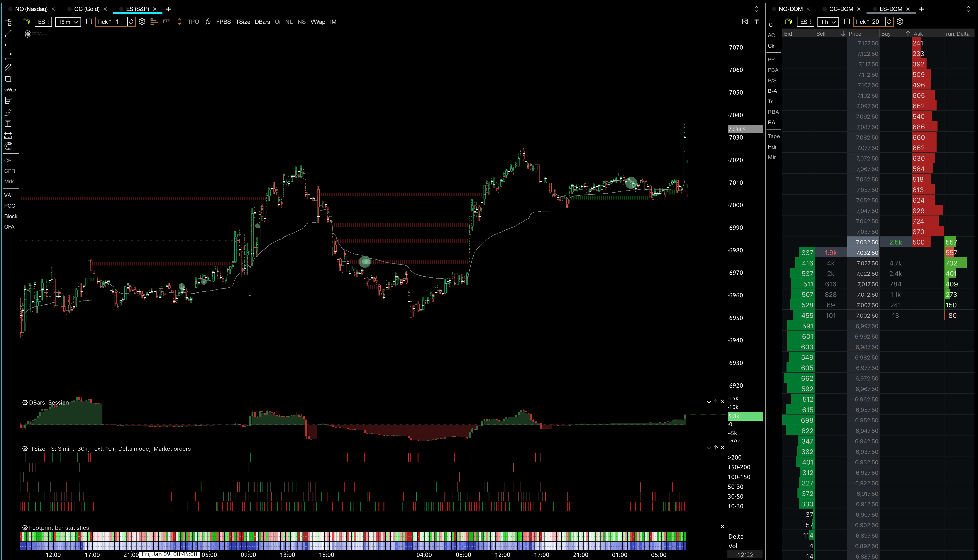The height and width of the screenshot is (560, 978).
Task: Toggle checkbox beside Tick 20 in DOM
Action: pyautogui.click(x=847, y=22)
